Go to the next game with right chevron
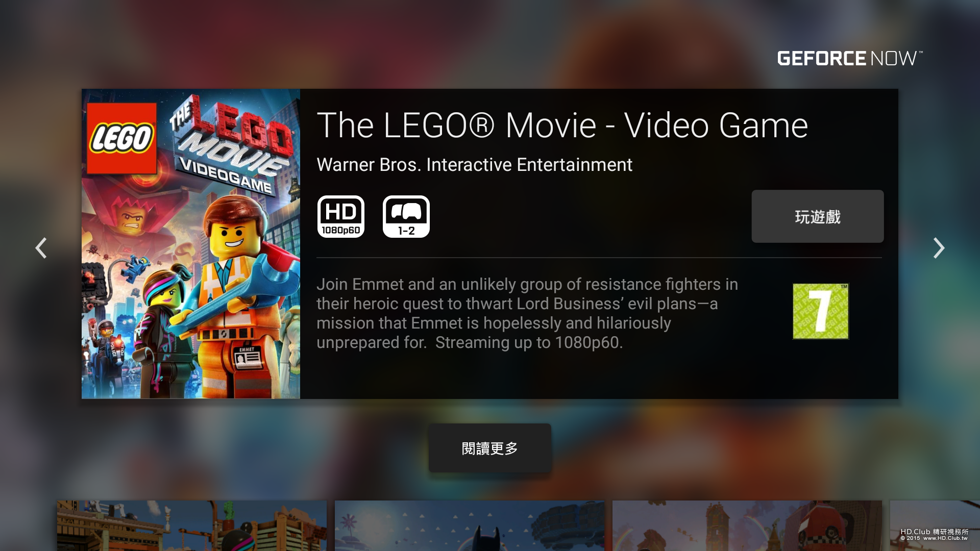Image resolution: width=980 pixels, height=551 pixels. pos(939,248)
